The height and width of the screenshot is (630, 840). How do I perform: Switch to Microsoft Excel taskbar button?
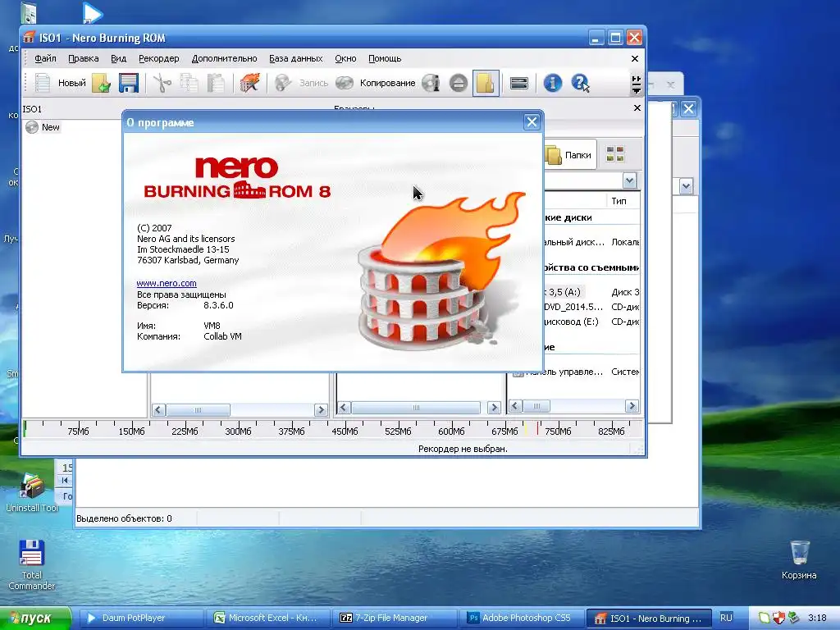coord(267,619)
